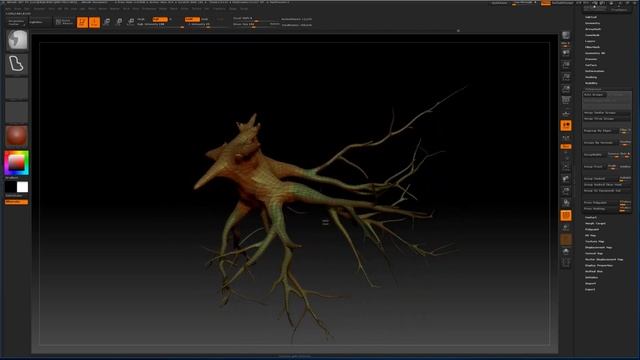Image resolution: width=640 pixels, height=360 pixels.
Task: Click the From Masking button
Action: (x=600, y=209)
